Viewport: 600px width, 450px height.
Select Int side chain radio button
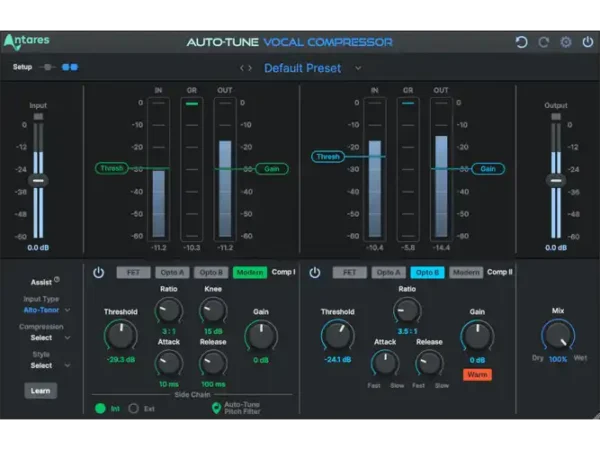(x=100, y=409)
